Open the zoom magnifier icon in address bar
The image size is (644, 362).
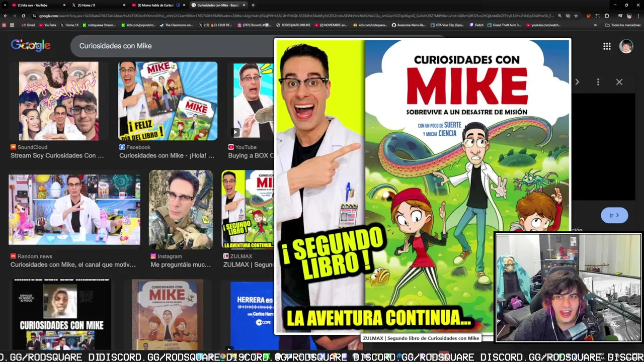[x=560, y=16]
